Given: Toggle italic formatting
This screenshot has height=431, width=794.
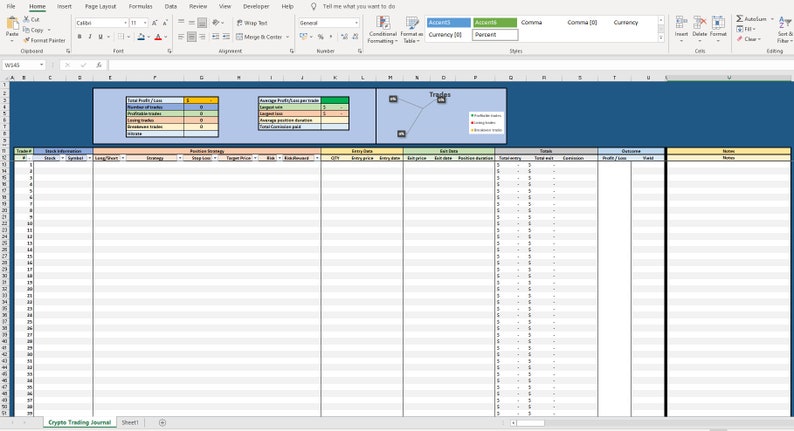Looking at the screenshot, I should pyautogui.click(x=90, y=36).
